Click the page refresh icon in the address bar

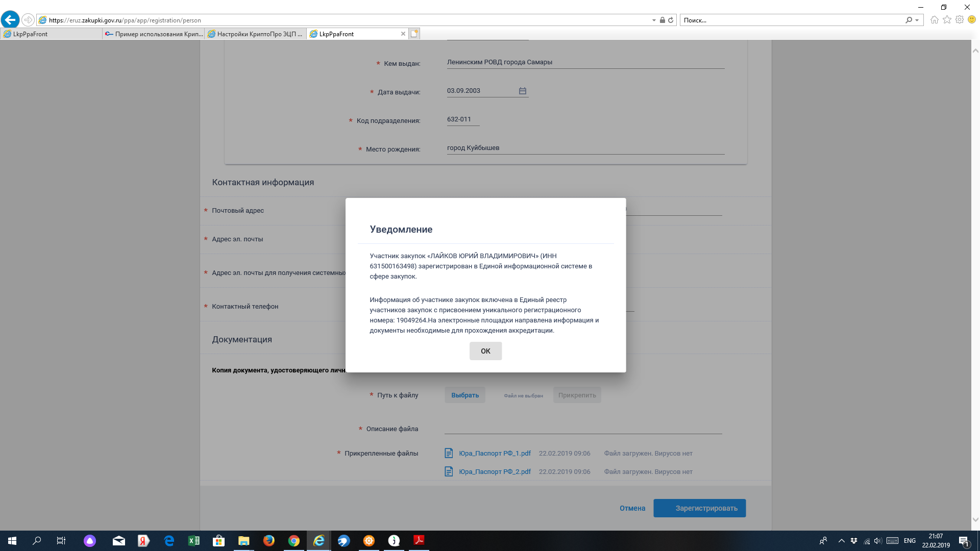click(671, 20)
